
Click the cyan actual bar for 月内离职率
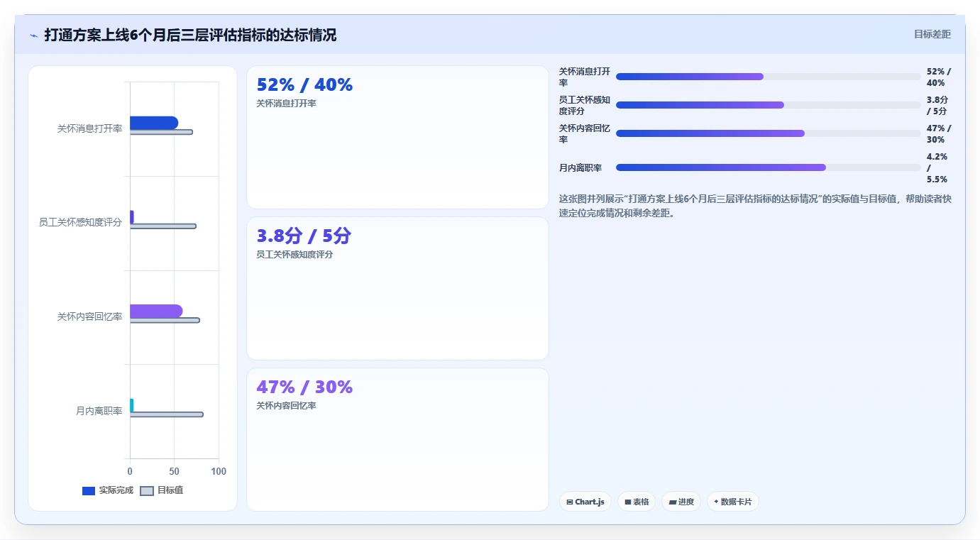[132, 405]
